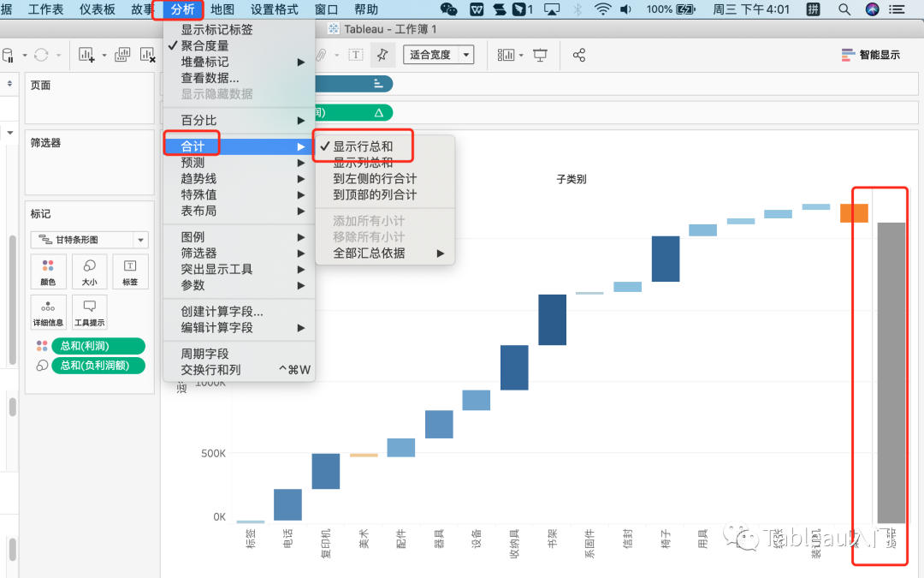The image size is (924, 578).
Task: Open the 仪表板 menu
Action: [x=98, y=9]
